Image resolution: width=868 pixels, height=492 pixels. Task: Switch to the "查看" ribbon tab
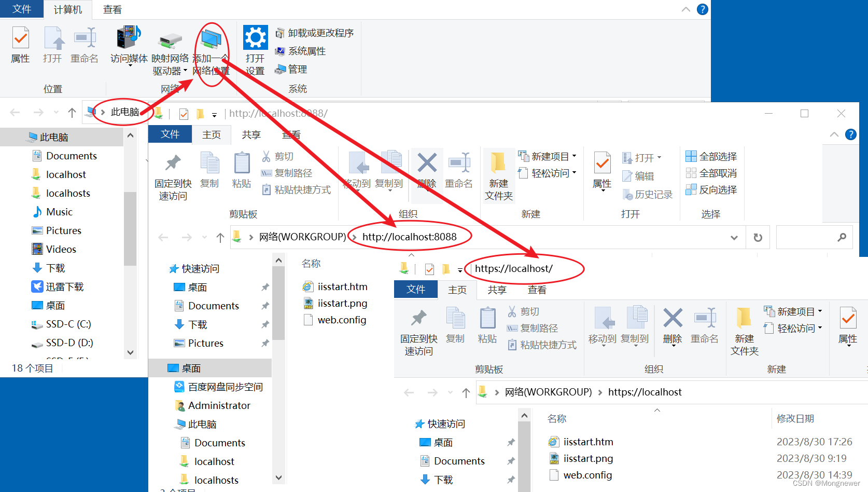[291, 134]
